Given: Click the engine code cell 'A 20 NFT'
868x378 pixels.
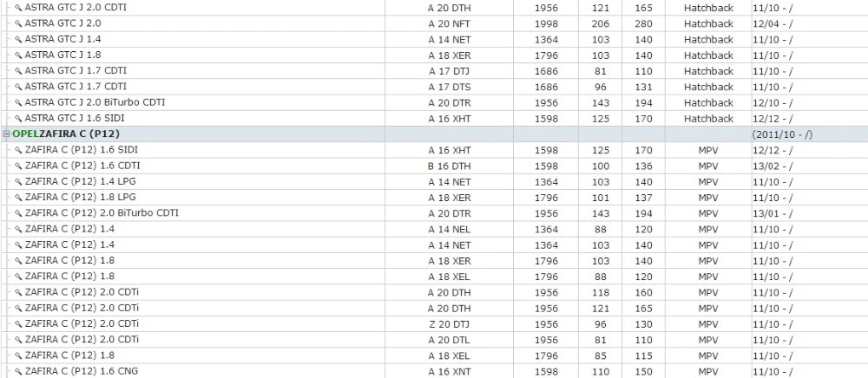Looking at the screenshot, I should (450, 23).
